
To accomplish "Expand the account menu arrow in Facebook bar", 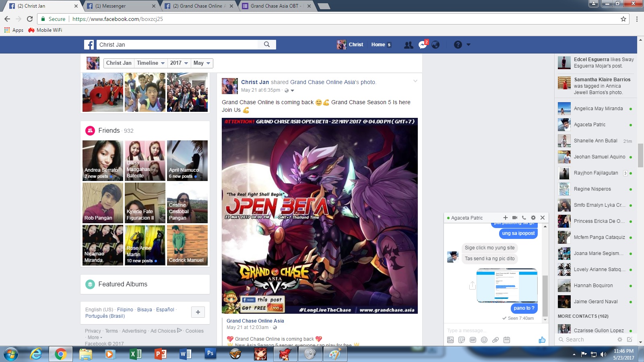I will click(x=469, y=45).
